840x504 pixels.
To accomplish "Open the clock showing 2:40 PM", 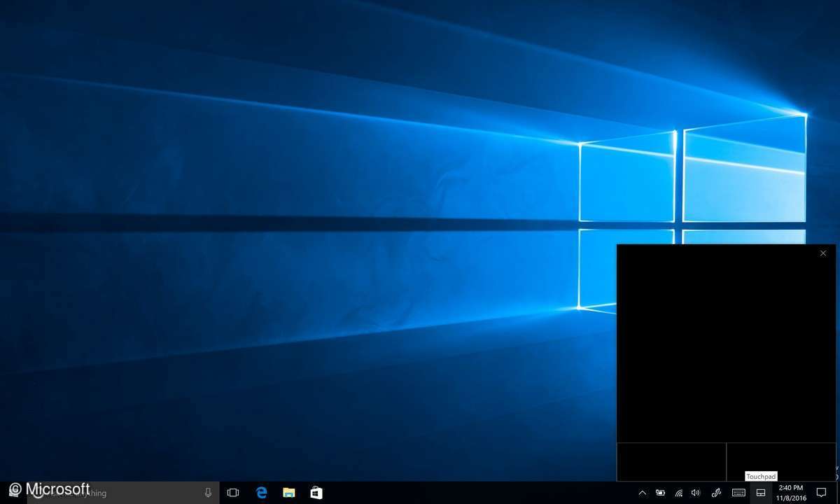I will click(790, 493).
